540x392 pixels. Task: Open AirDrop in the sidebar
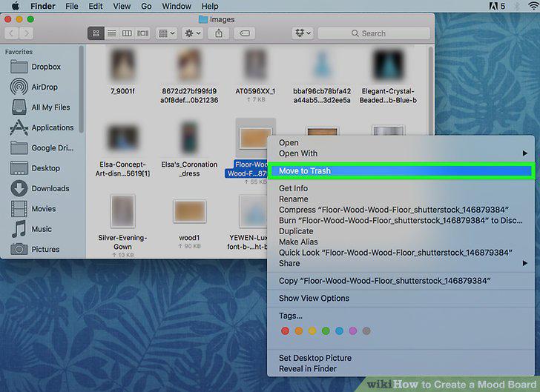click(34, 87)
